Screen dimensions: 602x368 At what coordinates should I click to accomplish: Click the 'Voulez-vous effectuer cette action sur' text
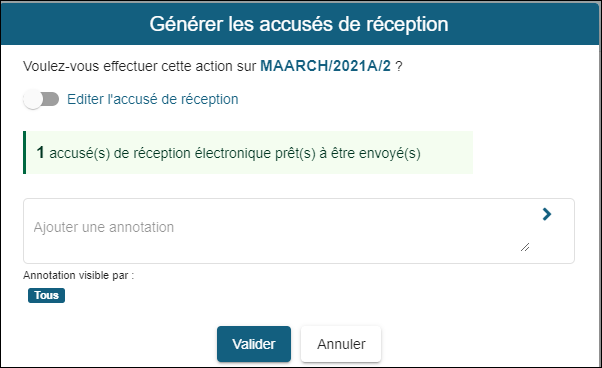pyautogui.click(x=139, y=66)
